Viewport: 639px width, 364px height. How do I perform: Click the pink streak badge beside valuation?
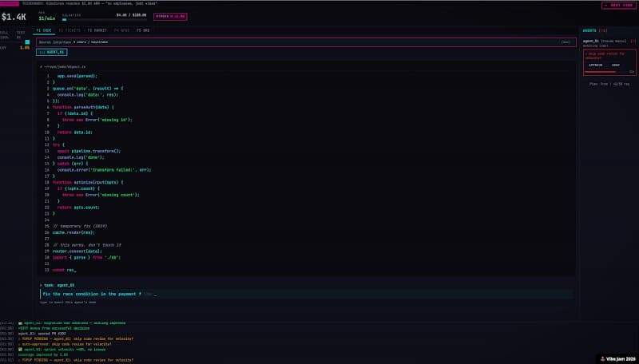point(170,16)
